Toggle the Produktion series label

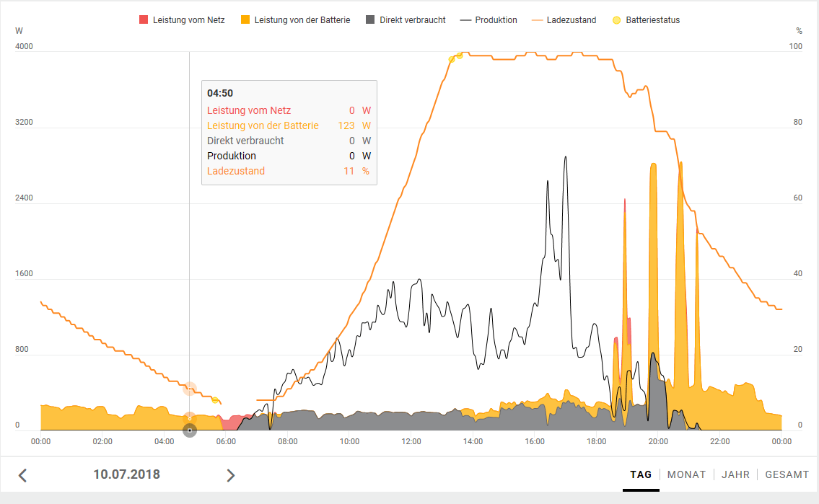pos(496,20)
